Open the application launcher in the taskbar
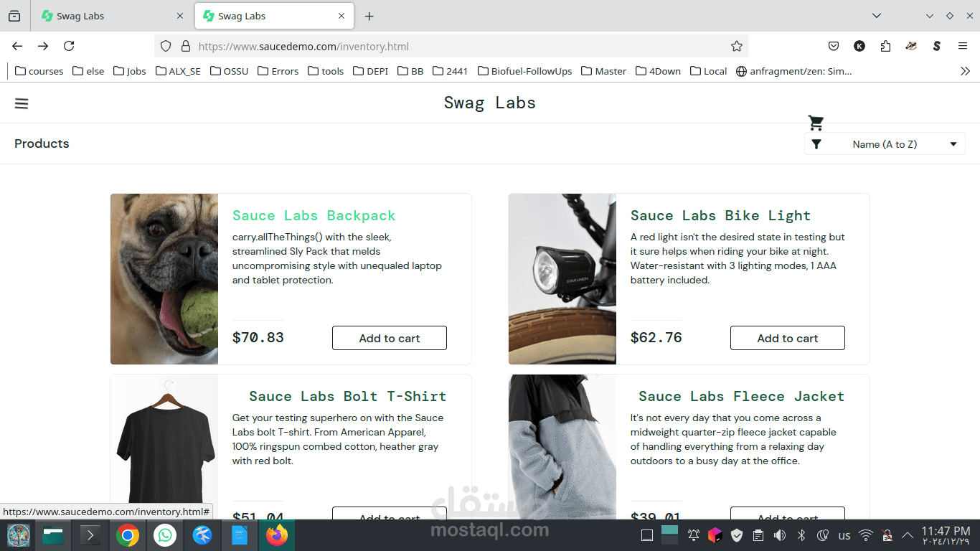The width and height of the screenshot is (980, 551). click(19, 535)
